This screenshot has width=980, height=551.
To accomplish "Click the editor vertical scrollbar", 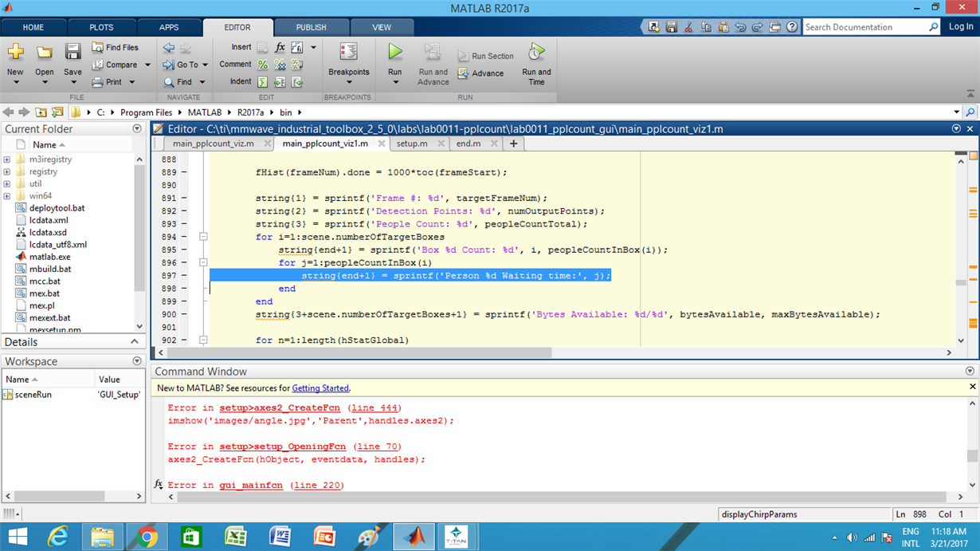I will 960,282.
